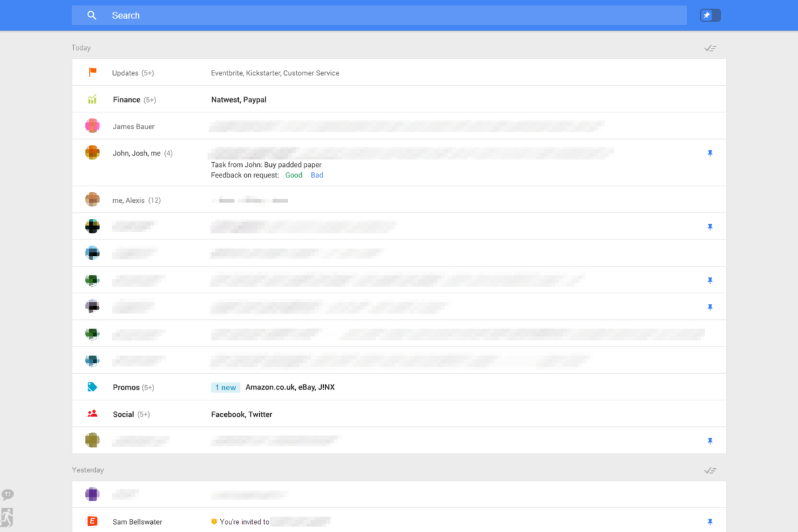Click James Bauer's sender avatar
798x532 pixels.
(x=92, y=125)
